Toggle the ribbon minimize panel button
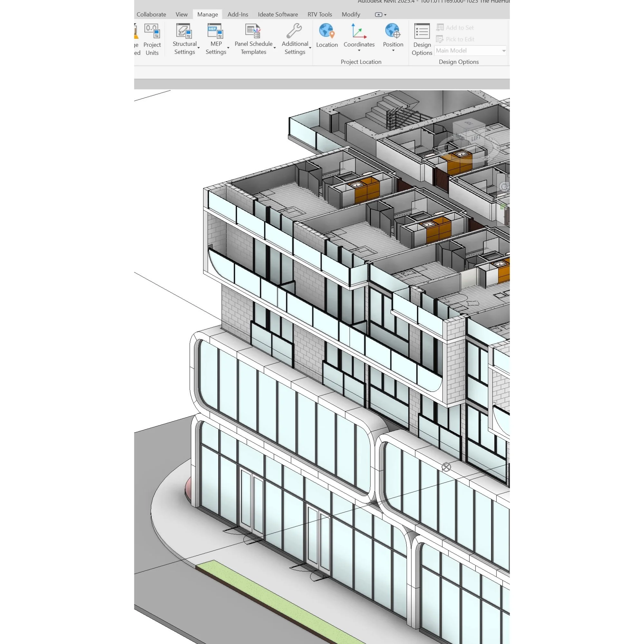 tap(379, 15)
